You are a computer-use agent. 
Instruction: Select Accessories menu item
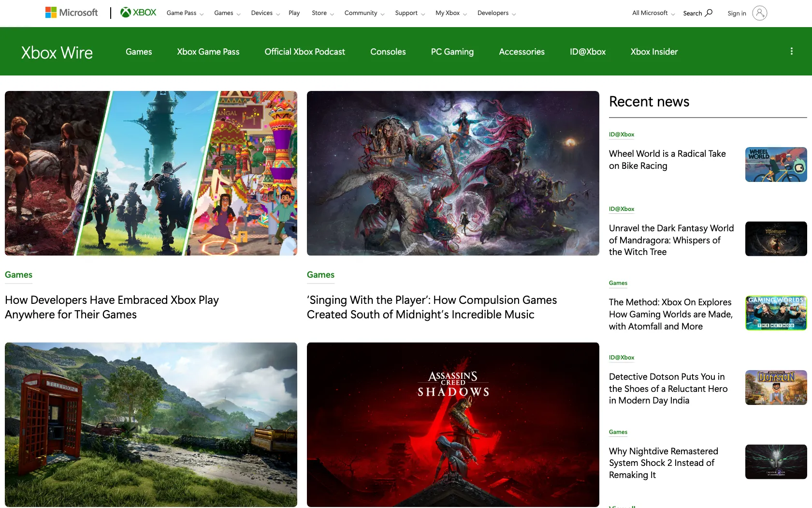click(522, 52)
